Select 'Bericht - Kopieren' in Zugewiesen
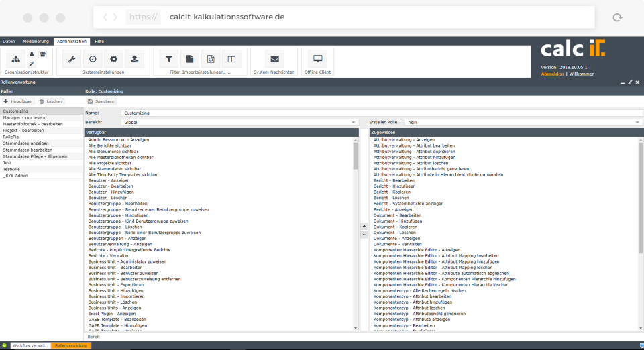The image size is (644, 350). click(392, 192)
